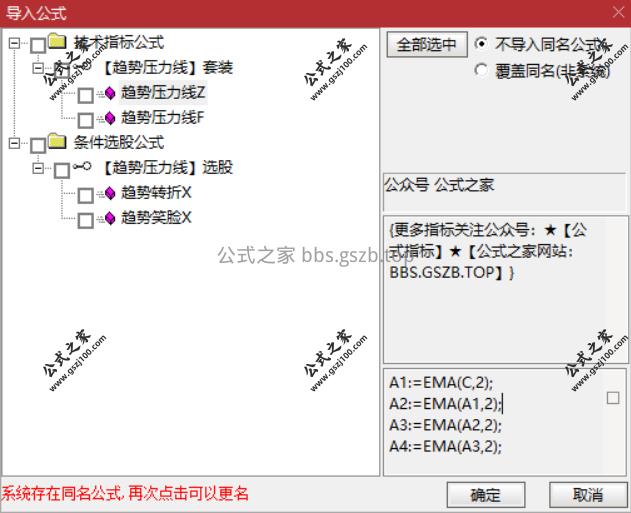Tick the 趋势笑脸X checkbox
The width and height of the screenshot is (631, 513).
coord(86,220)
